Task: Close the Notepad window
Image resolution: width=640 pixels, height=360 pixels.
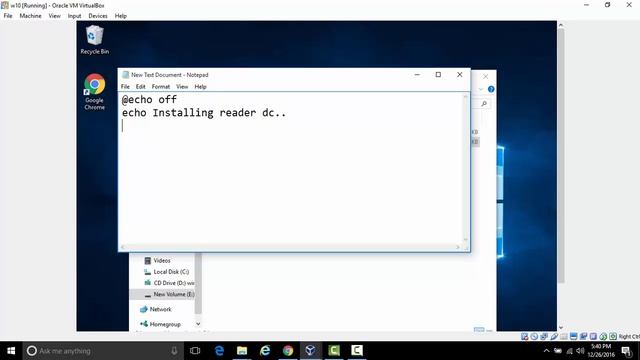Action: 460,75
